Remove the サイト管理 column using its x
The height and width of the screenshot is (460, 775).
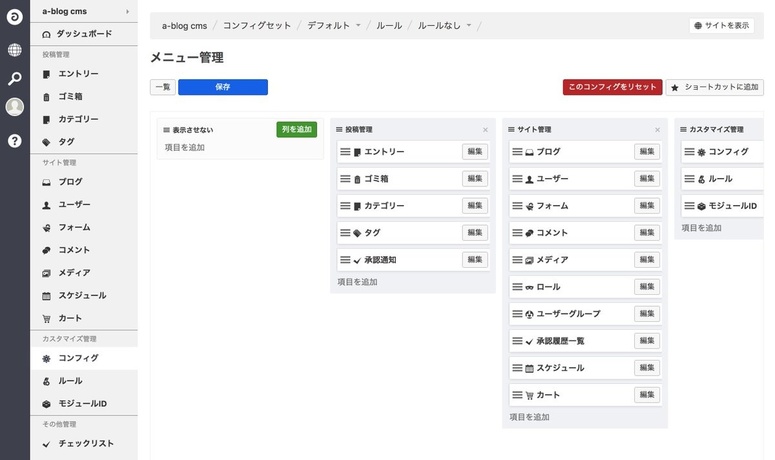coord(657,130)
